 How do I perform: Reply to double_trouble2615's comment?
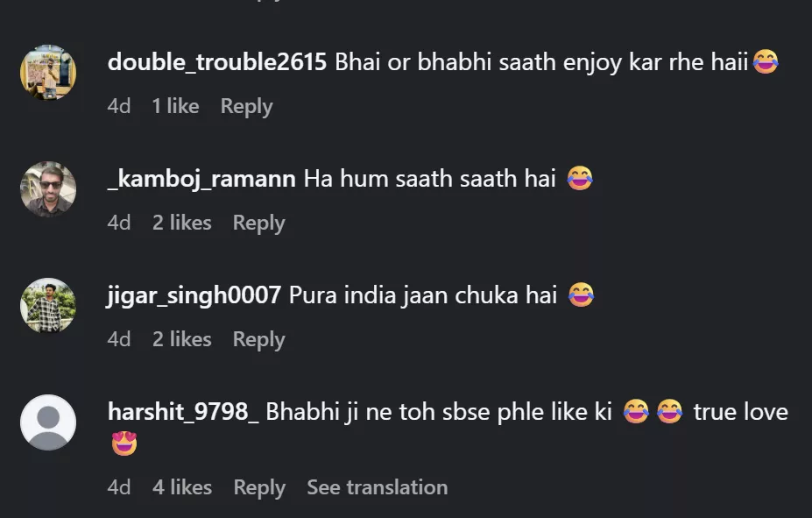246,106
